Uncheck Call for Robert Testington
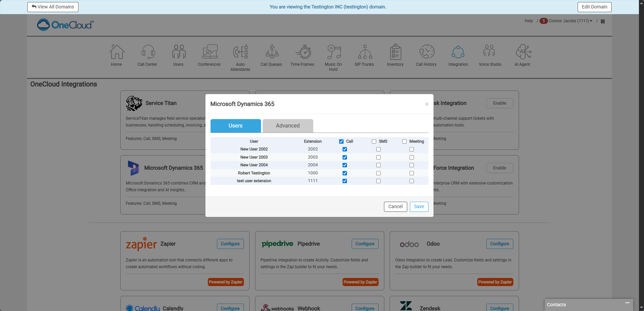Screen dimensions: 644x311 click(345, 173)
